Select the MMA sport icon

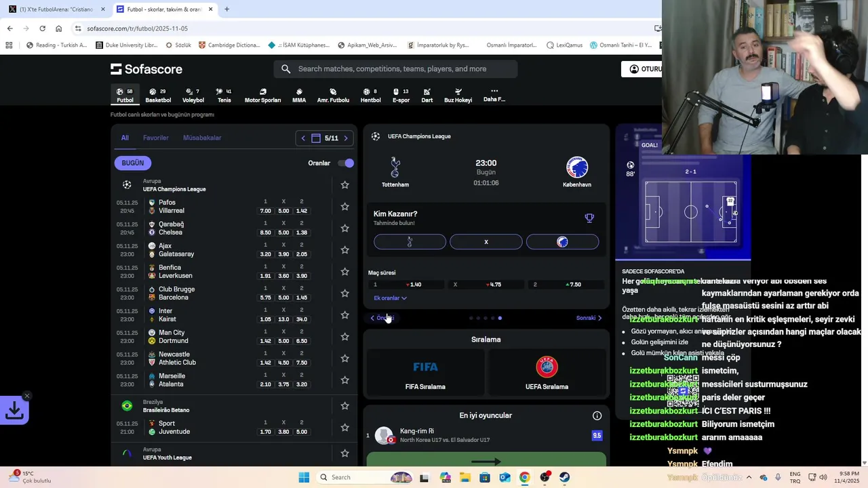click(299, 95)
